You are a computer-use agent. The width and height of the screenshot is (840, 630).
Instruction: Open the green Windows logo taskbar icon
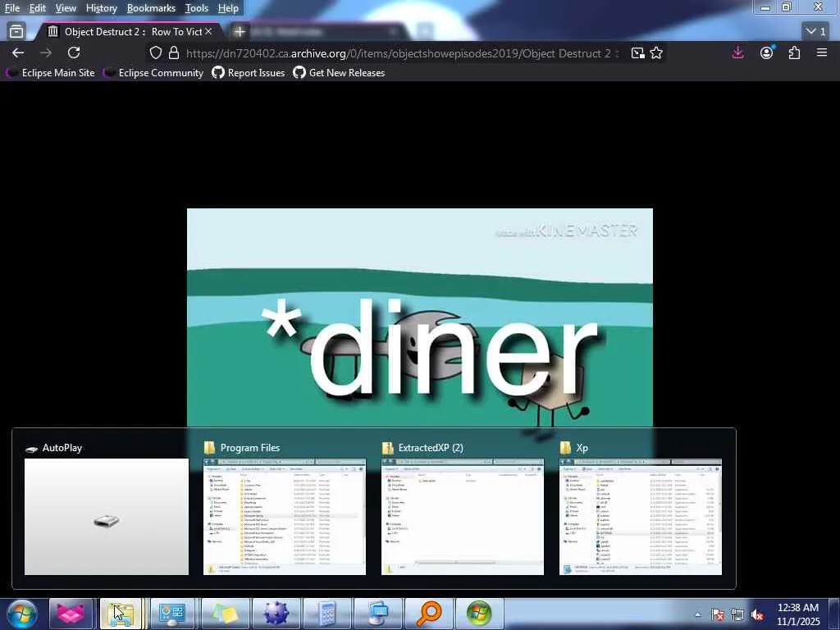click(479, 614)
